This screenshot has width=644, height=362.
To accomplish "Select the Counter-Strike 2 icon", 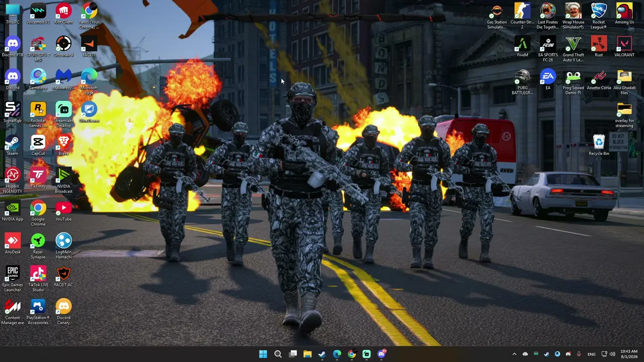I will coord(522,16).
